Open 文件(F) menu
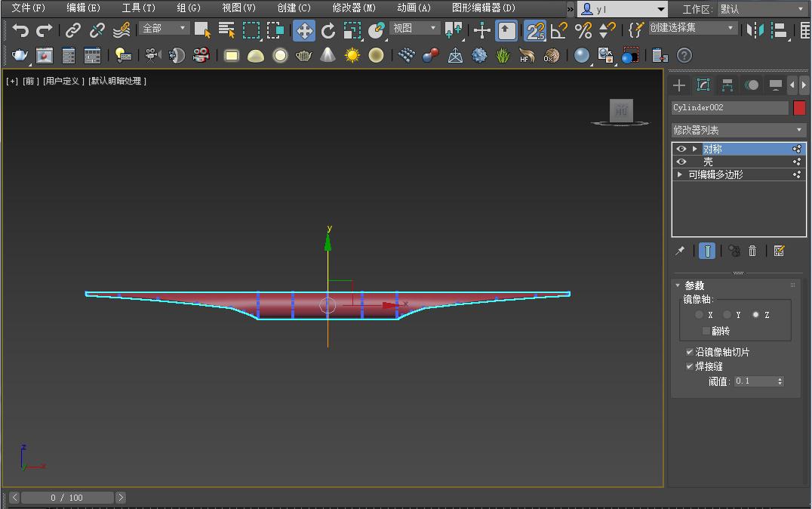Screen dimensions: 812x509 pyautogui.click(x=28, y=8)
